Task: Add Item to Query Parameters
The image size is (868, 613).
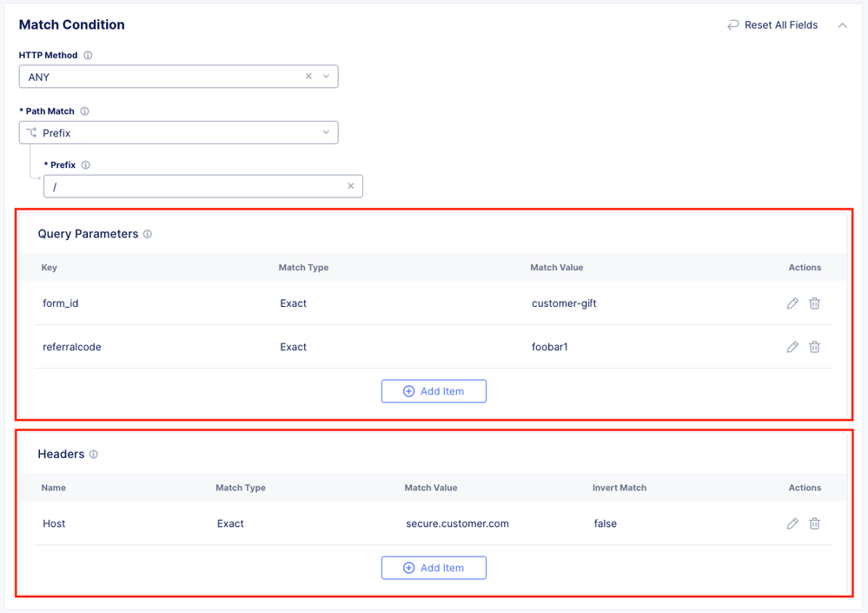Action: pyautogui.click(x=434, y=391)
